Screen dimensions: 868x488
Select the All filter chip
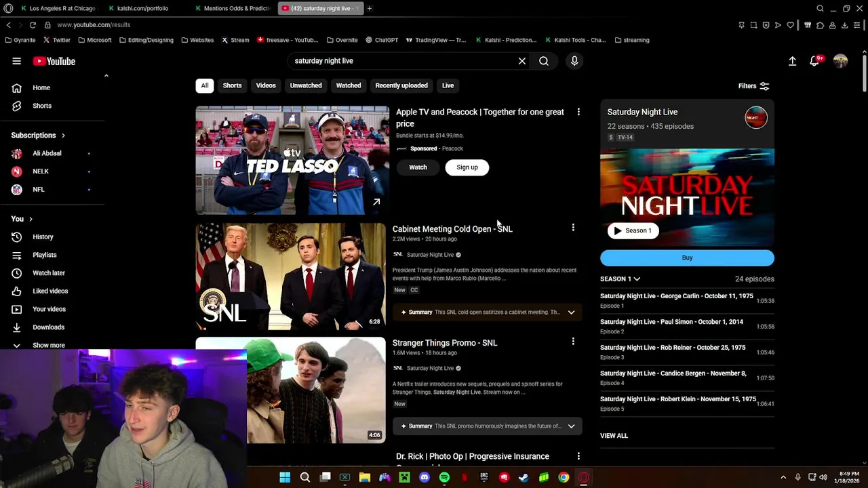point(205,85)
